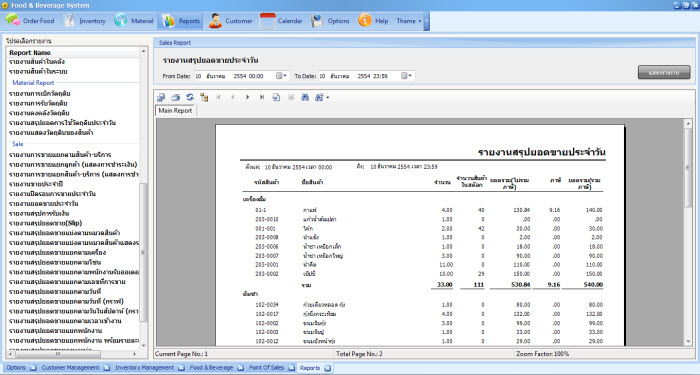Toggle the group tree icon
The width and height of the screenshot is (700, 375).
(204, 97)
